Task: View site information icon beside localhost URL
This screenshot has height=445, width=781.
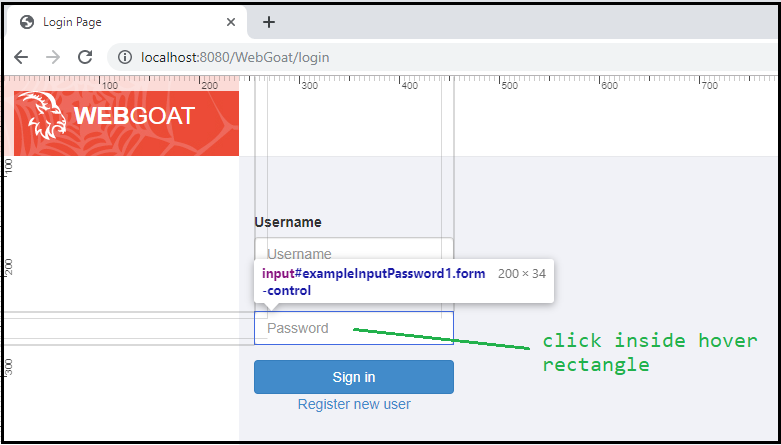Action: coord(127,57)
